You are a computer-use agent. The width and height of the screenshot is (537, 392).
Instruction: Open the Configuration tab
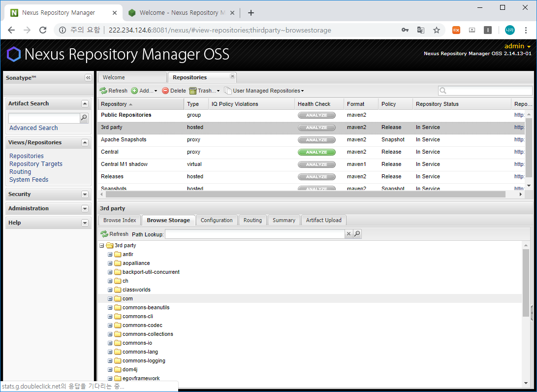(x=217, y=220)
